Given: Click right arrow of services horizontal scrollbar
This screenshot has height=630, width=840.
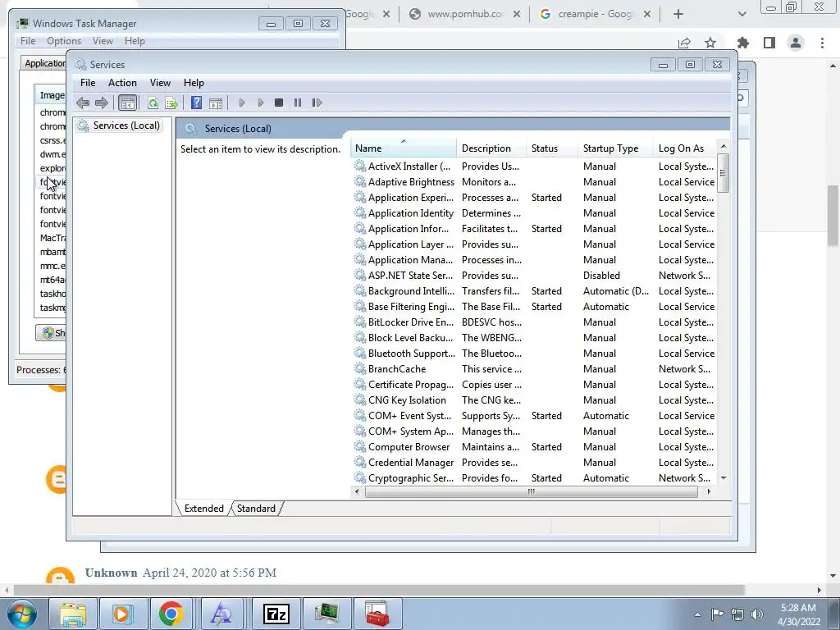Looking at the screenshot, I should pos(710,492).
